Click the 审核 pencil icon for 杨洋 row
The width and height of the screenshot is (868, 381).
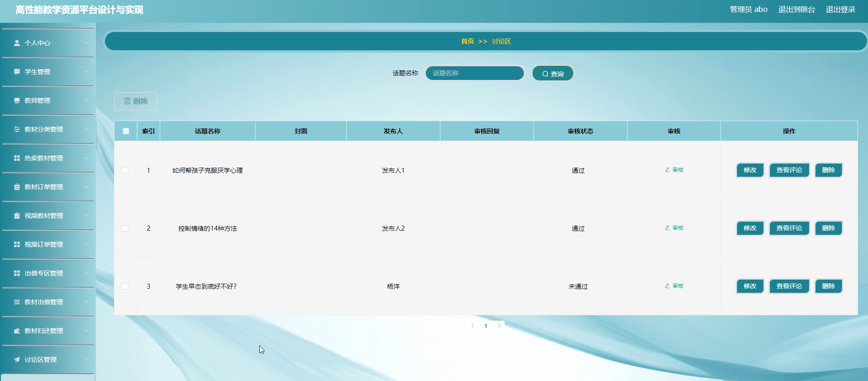click(667, 286)
